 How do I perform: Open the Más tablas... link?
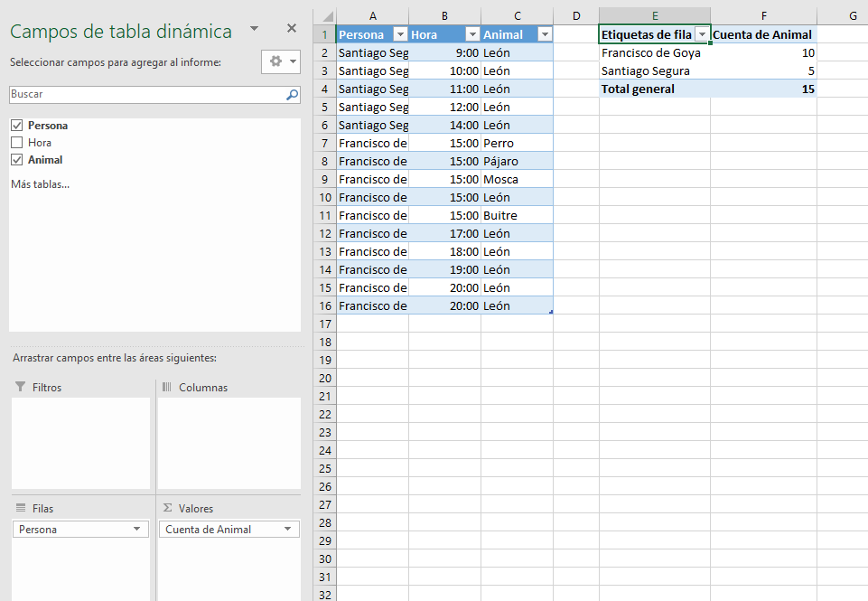(x=40, y=184)
